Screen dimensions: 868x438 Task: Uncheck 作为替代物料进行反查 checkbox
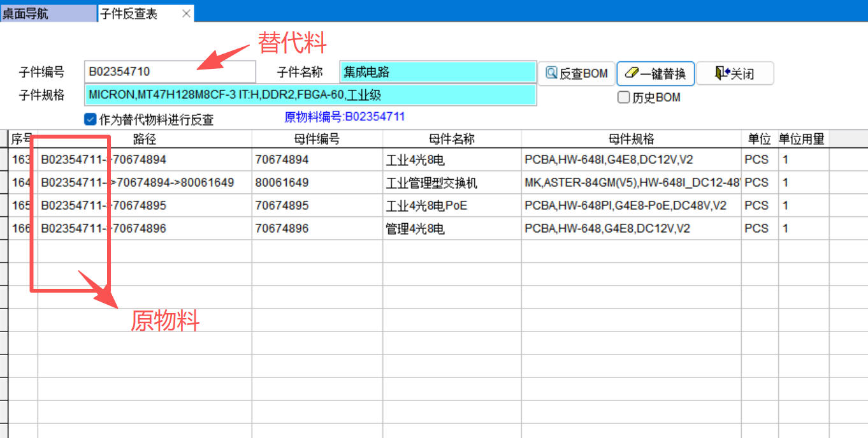[90, 119]
